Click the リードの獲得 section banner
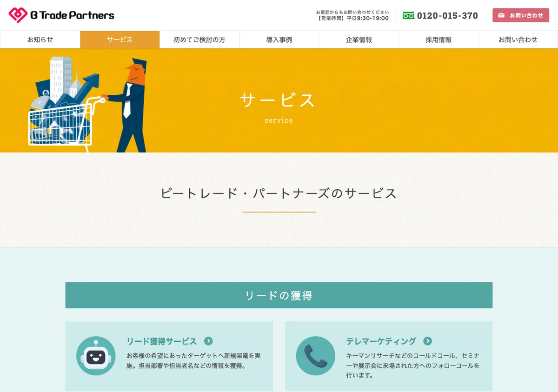558x392 pixels. click(279, 295)
